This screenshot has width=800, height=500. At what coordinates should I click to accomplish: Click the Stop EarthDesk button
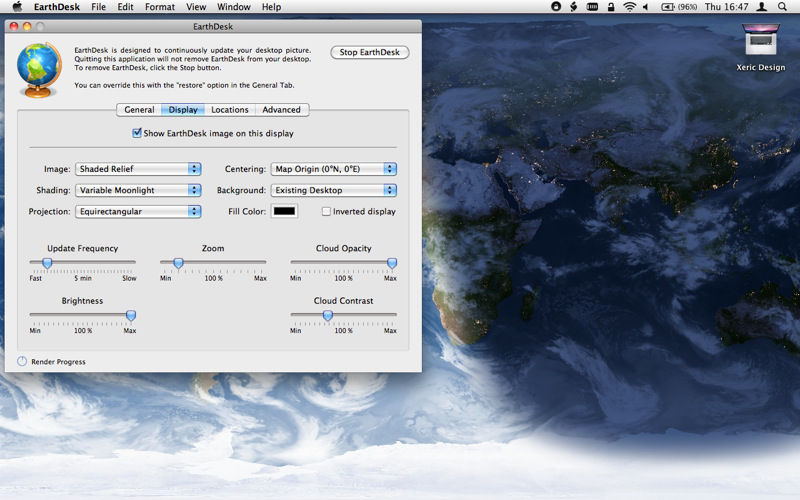click(369, 52)
